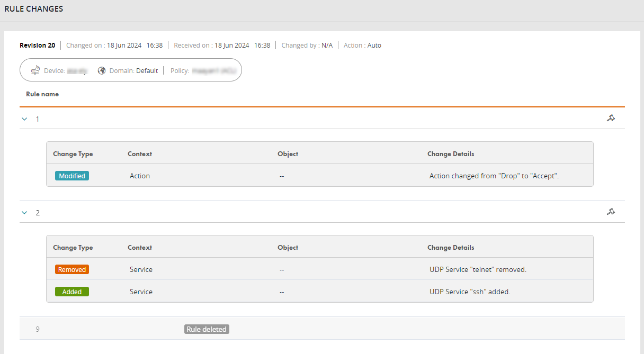
Task: Click the Domain globe icon
Action: pyautogui.click(x=102, y=70)
